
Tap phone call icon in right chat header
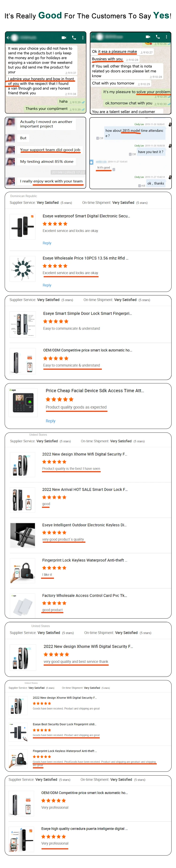click(x=158, y=37)
